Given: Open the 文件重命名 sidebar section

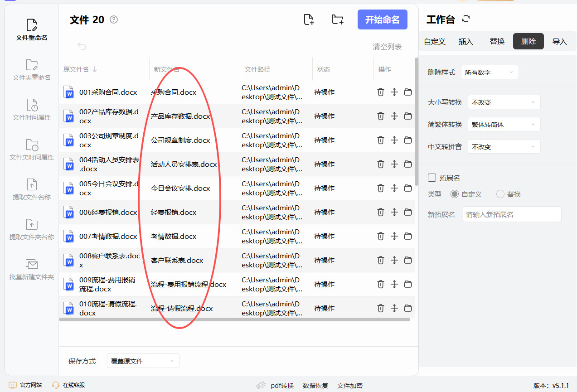Looking at the screenshot, I should tap(32, 30).
